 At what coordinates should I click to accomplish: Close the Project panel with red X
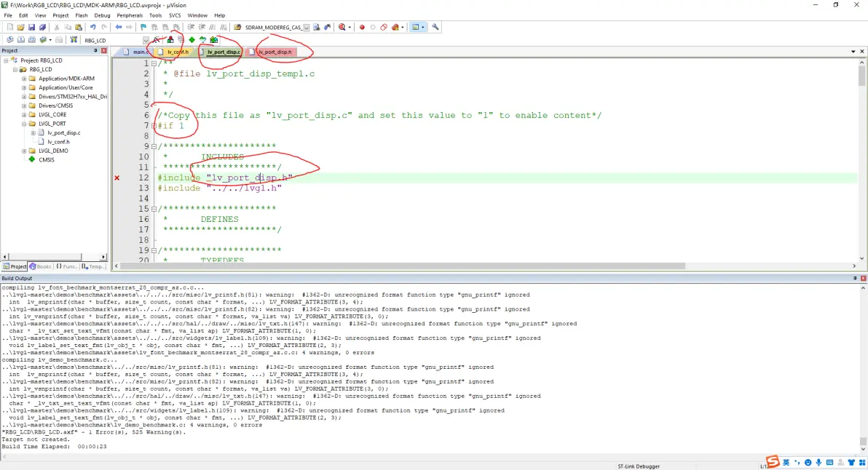tap(103, 50)
